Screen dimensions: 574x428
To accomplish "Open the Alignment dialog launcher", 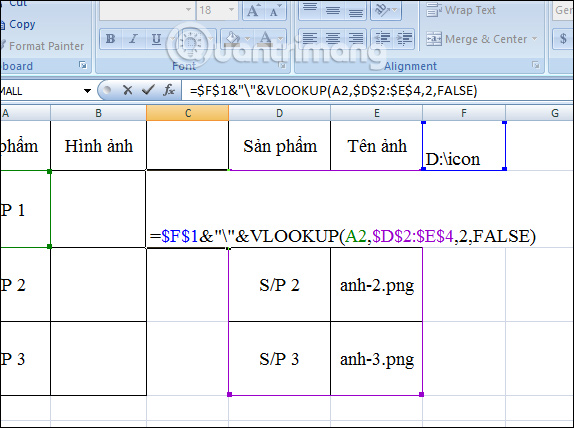I will pyautogui.click(x=536, y=65).
